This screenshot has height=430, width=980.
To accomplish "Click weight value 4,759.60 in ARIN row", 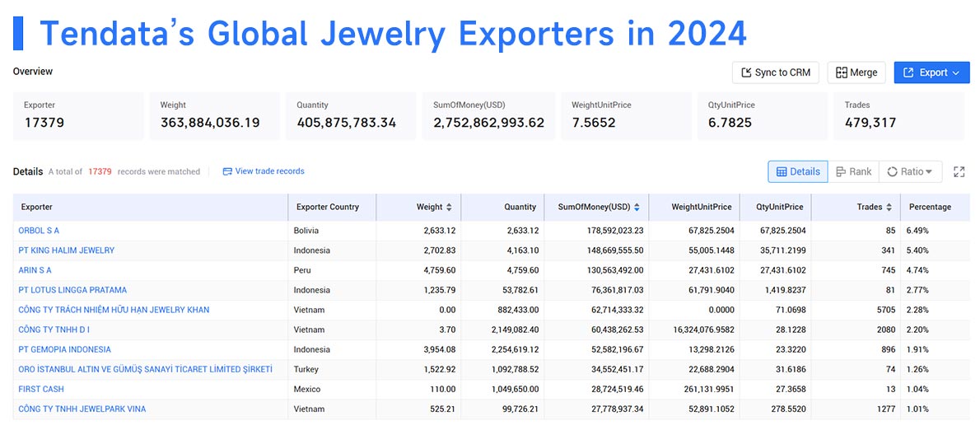I will [439, 271].
